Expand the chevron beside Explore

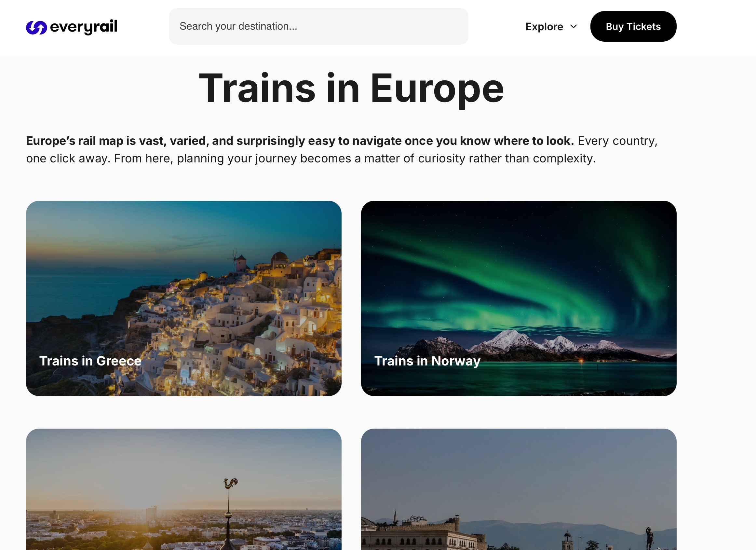pos(573,26)
